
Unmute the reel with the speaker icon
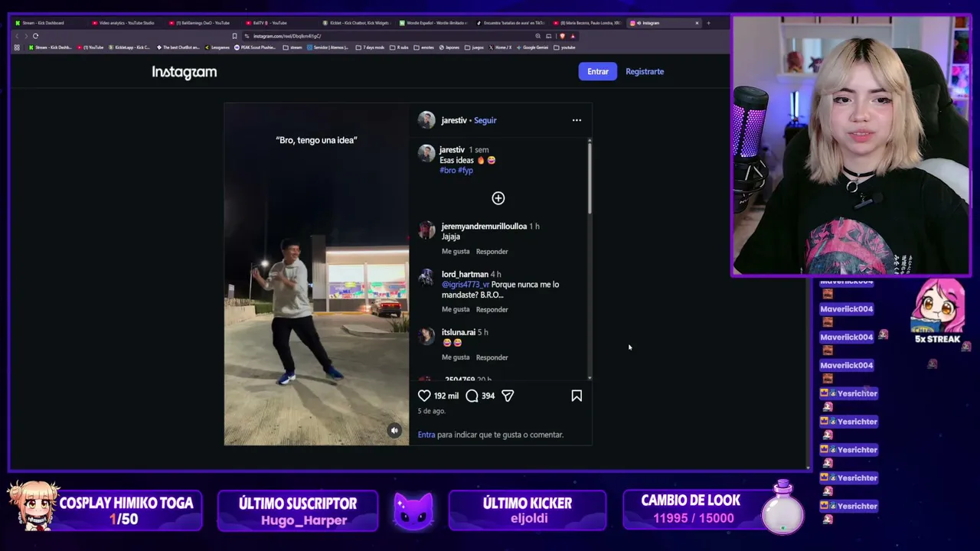[x=394, y=431]
